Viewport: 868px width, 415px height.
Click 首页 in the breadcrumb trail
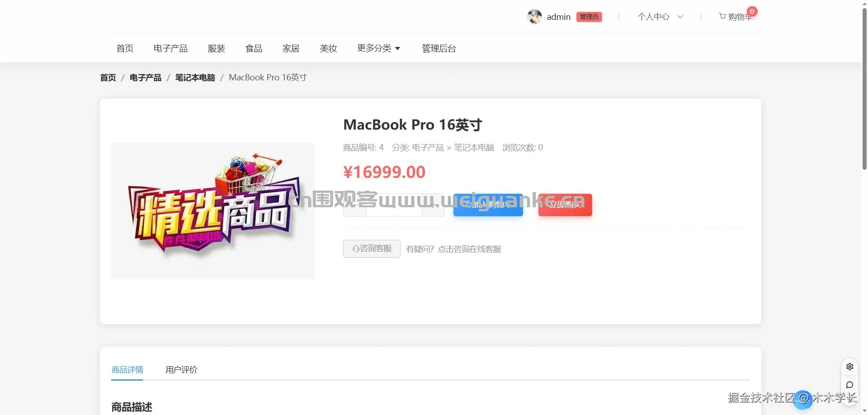pyautogui.click(x=108, y=78)
